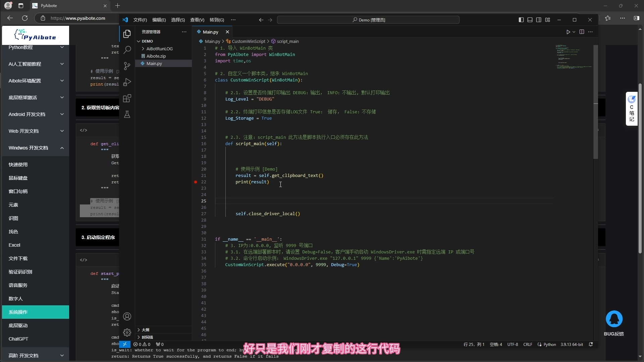644x362 pixels.
Task: Go back in VS Code navigation
Action: (261, 20)
